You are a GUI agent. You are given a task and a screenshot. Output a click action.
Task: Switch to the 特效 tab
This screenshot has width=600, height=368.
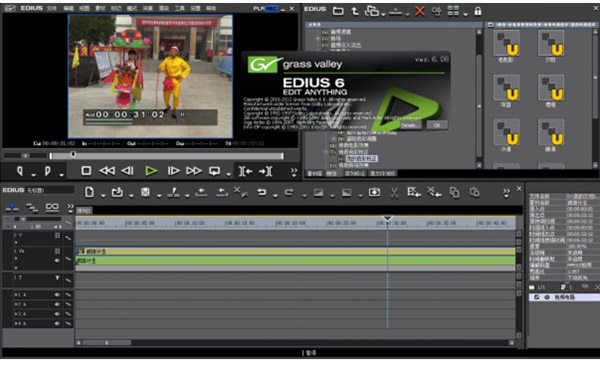(x=332, y=173)
